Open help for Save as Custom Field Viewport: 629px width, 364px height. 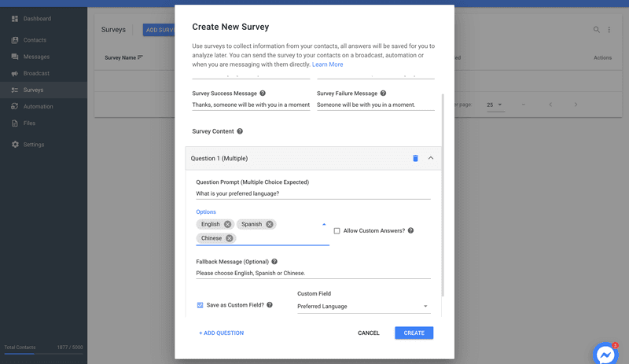pyautogui.click(x=270, y=305)
